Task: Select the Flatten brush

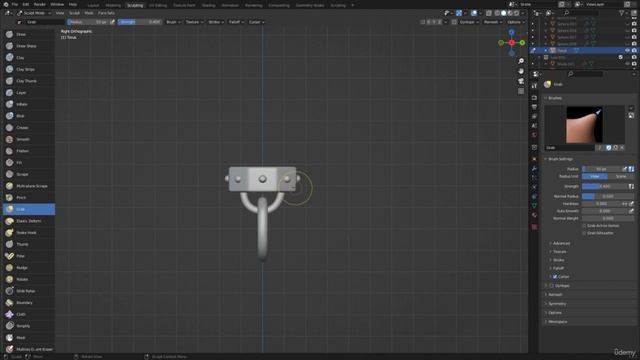Action: coord(29,151)
